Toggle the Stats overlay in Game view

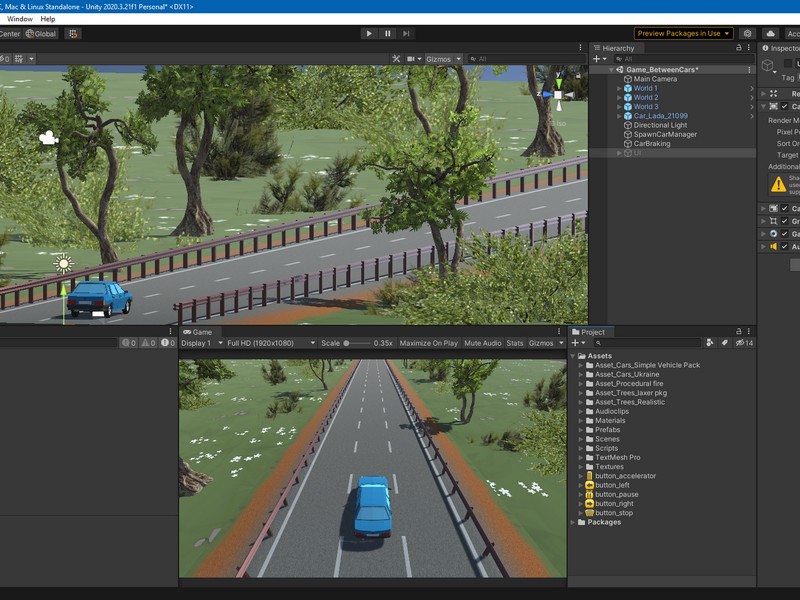(514, 343)
